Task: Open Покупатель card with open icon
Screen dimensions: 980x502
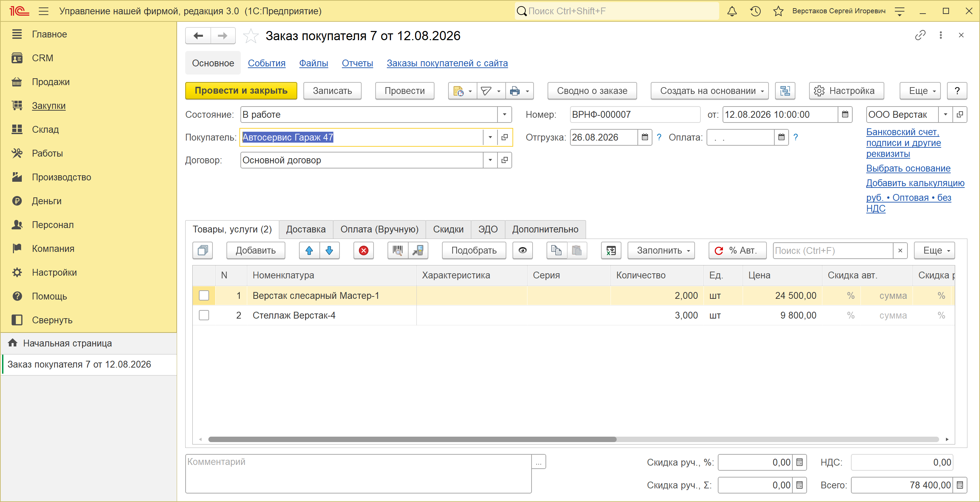Action: click(x=504, y=137)
